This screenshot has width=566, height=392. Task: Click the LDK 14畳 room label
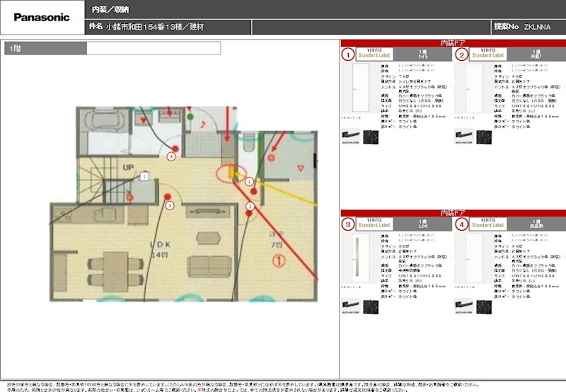click(161, 250)
